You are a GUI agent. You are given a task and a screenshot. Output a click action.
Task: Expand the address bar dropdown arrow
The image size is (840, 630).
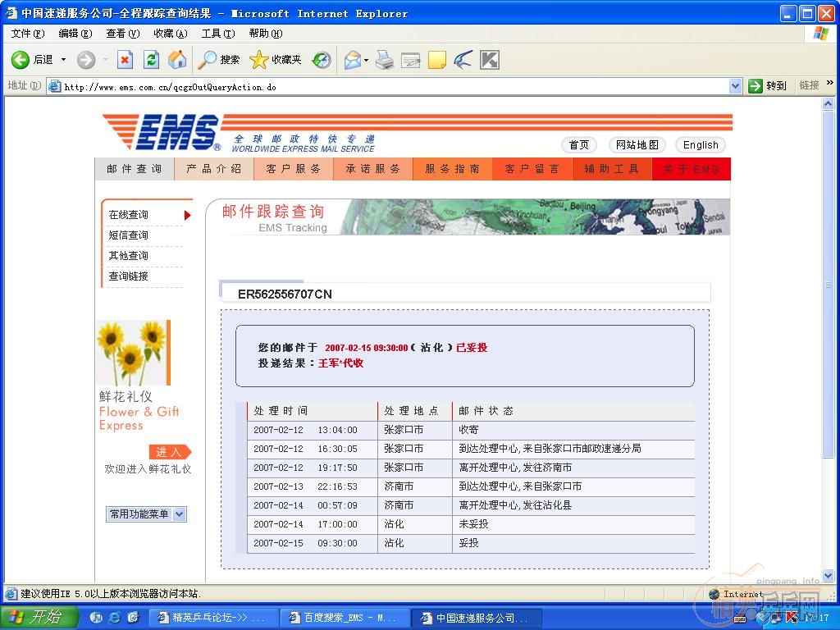pos(735,86)
